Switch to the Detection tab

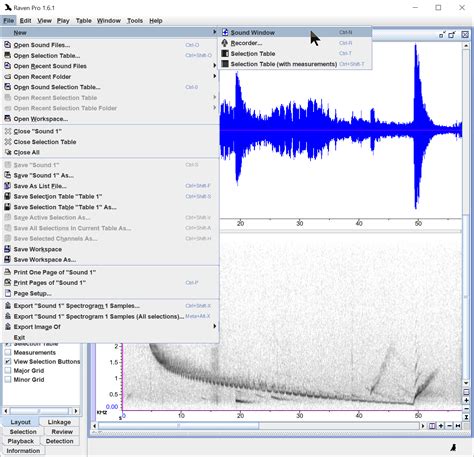pyautogui.click(x=59, y=441)
